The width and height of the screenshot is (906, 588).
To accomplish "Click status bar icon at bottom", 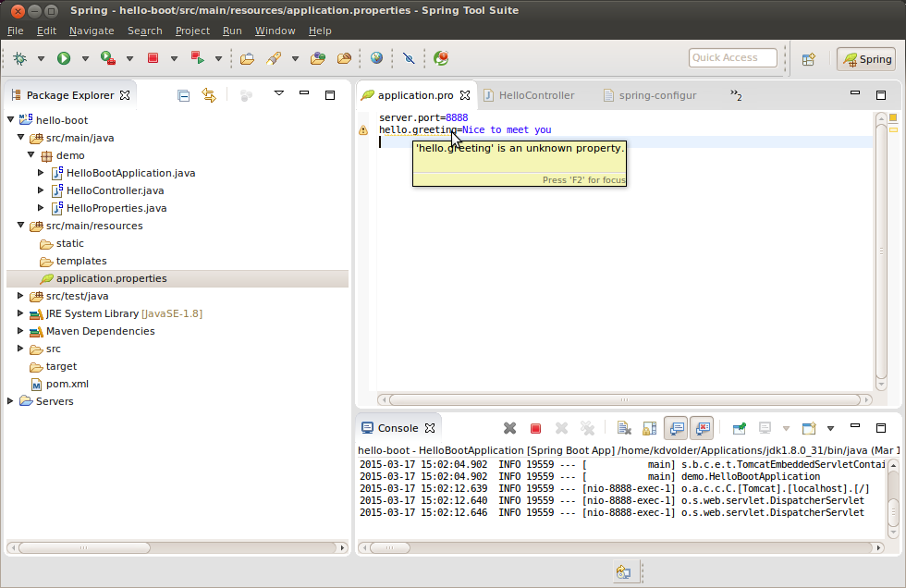I will click(623, 572).
